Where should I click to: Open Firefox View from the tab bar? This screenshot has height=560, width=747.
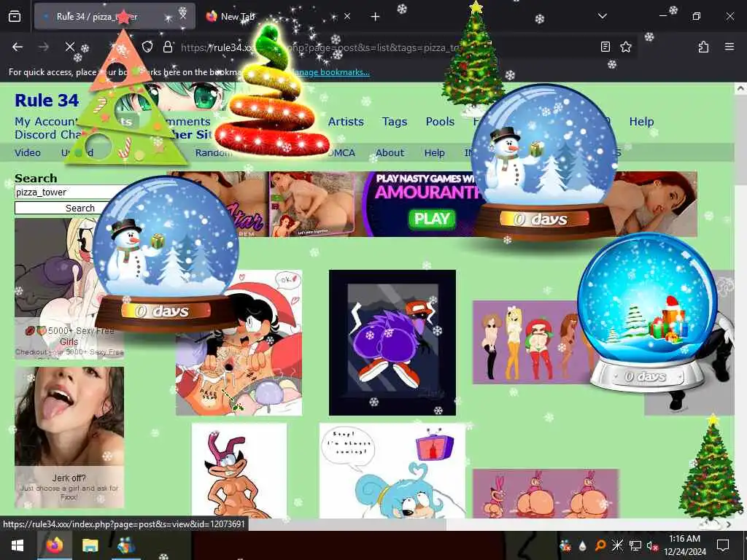(15, 17)
